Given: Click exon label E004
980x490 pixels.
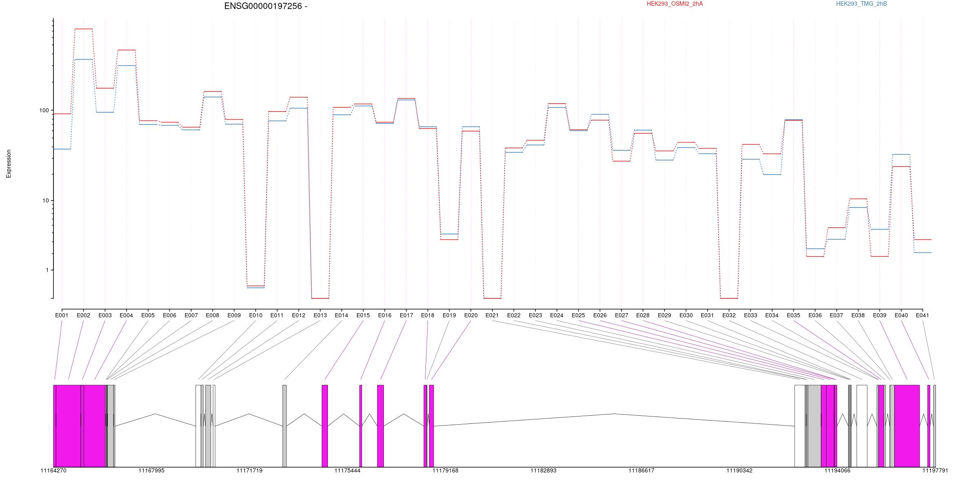Looking at the screenshot, I should [x=126, y=316].
